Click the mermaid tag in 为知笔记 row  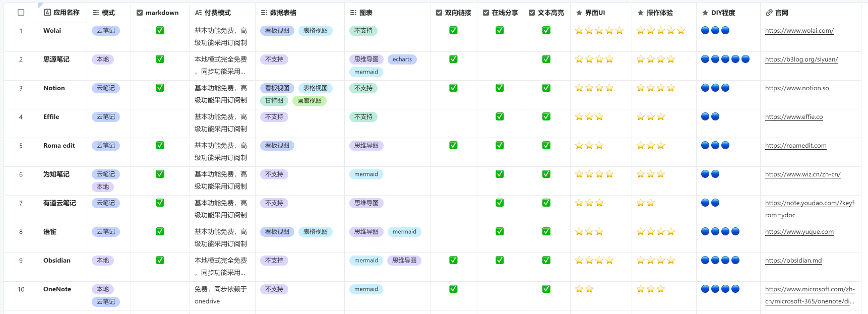pyautogui.click(x=366, y=174)
